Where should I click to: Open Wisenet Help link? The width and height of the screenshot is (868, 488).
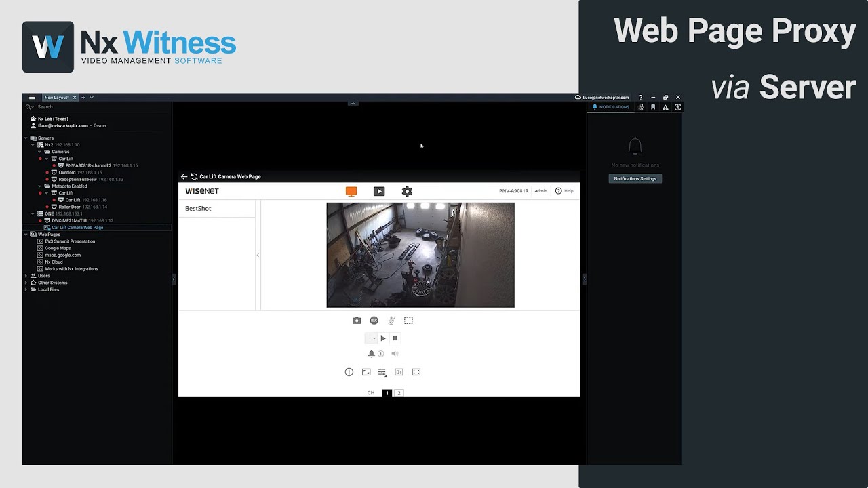pos(564,191)
